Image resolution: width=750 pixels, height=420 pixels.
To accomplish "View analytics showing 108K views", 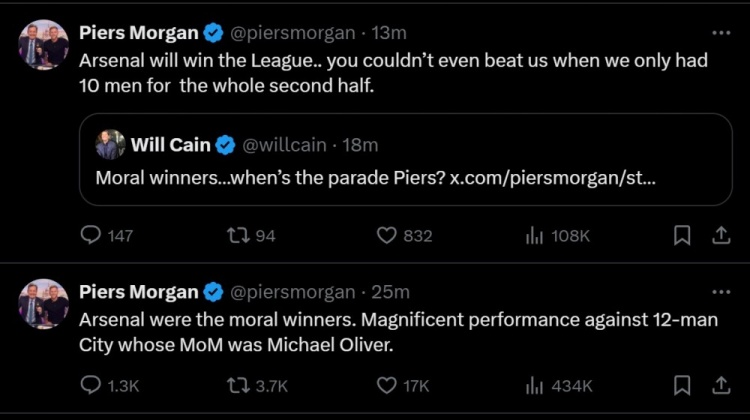I will [534, 235].
